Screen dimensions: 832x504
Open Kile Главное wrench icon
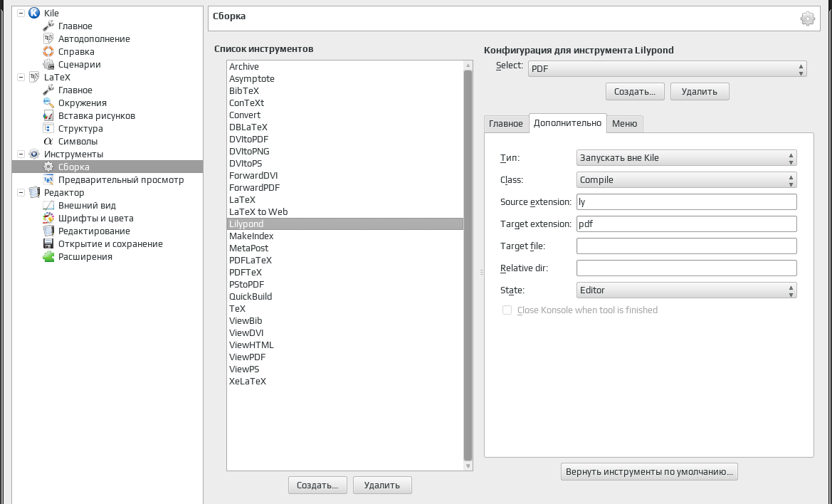(48, 26)
